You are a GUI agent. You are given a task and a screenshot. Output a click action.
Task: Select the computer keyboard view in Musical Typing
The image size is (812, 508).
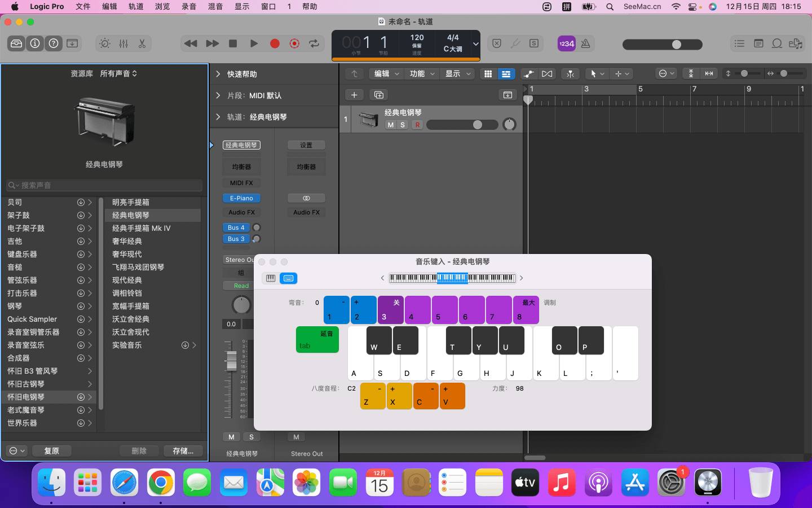point(289,278)
